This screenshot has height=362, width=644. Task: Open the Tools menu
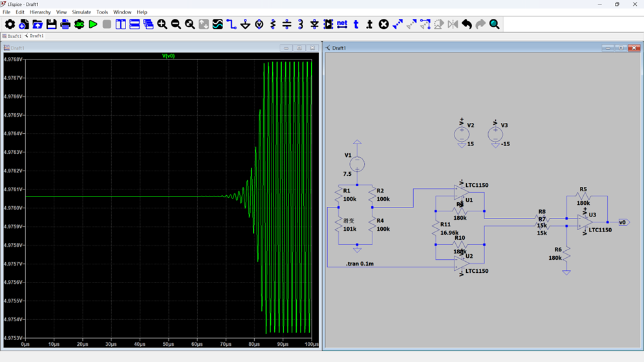(x=102, y=12)
